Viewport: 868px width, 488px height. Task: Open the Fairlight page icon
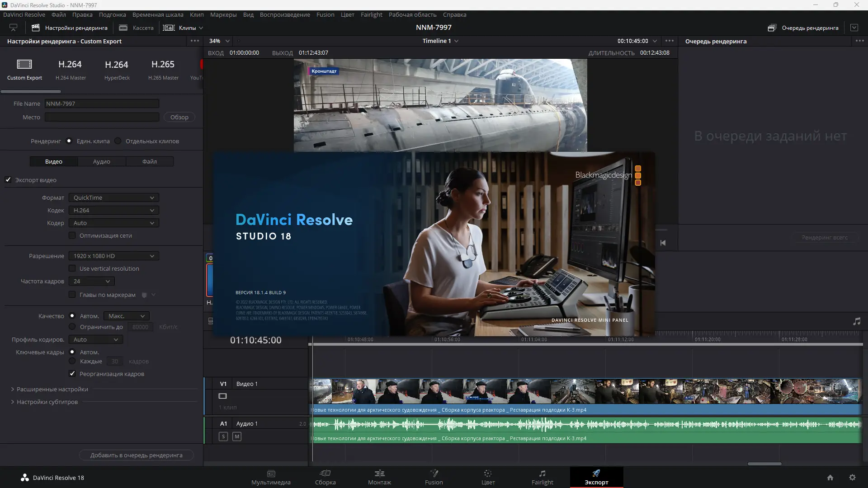click(542, 474)
